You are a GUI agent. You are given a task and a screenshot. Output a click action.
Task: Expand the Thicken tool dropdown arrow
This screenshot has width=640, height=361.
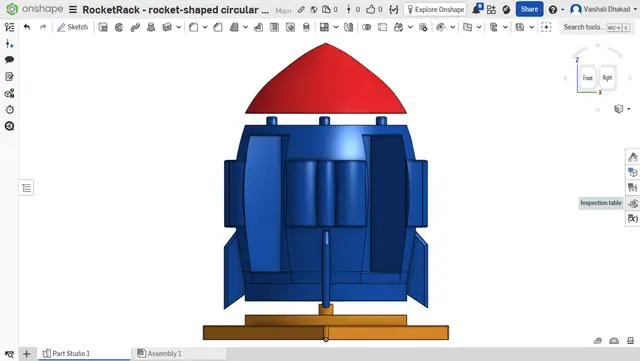[178, 27]
